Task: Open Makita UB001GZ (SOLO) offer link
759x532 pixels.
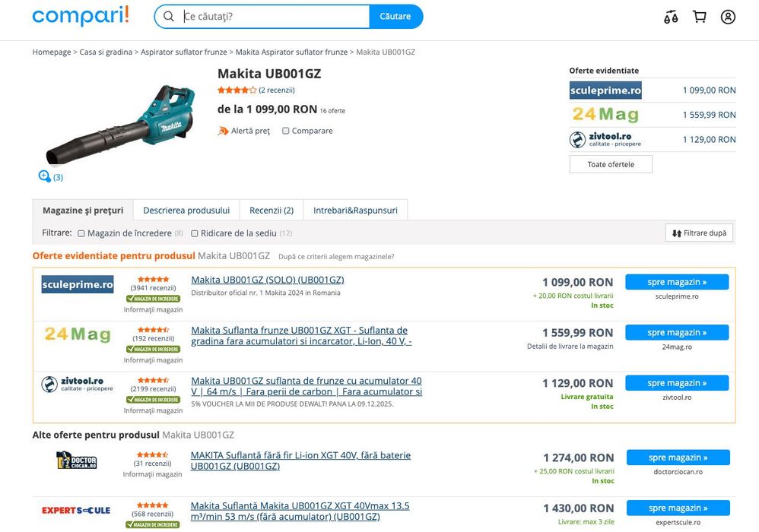Action: 268,280
